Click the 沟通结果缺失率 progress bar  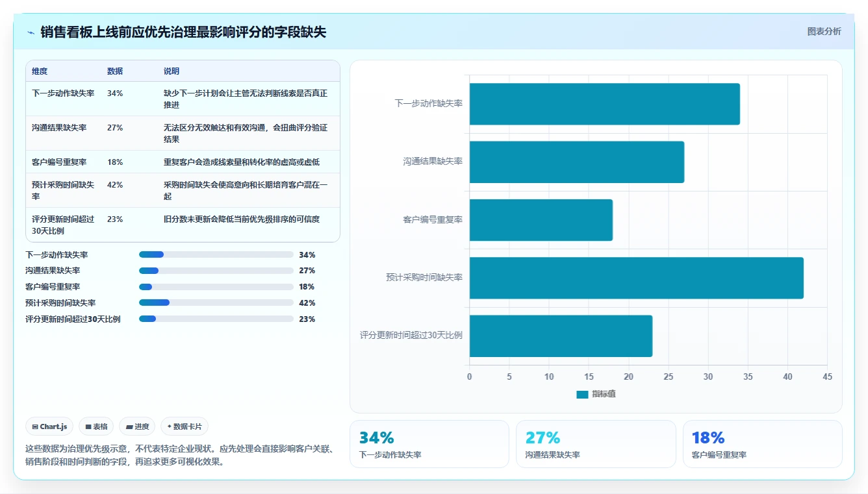pyautogui.click(x=216, y=271)
